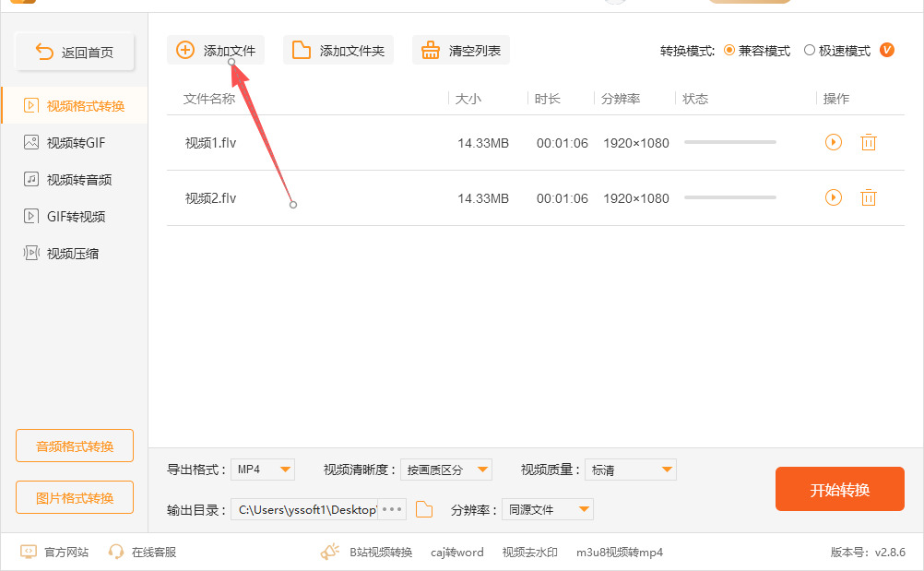
Task: Click the megaphone icon in footer
Action: coord(330,552)
